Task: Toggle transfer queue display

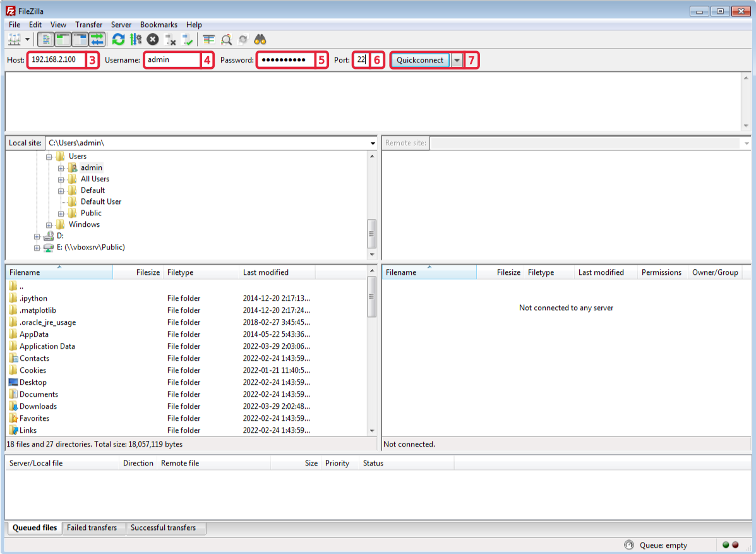Action: click(97, 40)
